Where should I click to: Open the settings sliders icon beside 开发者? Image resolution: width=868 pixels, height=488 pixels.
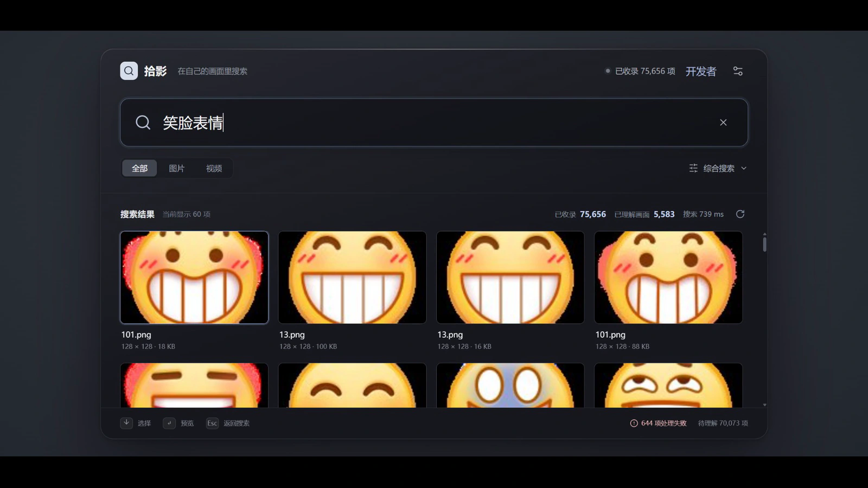(x=738, y=71)
